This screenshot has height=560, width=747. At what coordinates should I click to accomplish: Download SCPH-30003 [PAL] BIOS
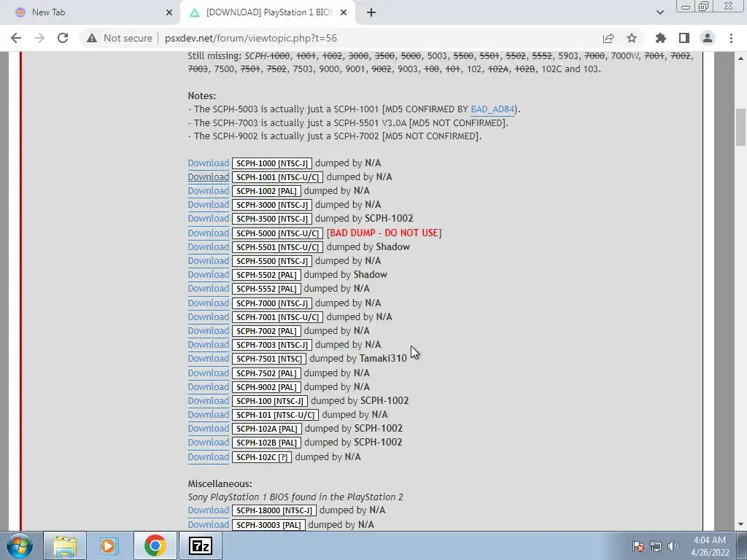pyautogui.click(x=208, y=525)
